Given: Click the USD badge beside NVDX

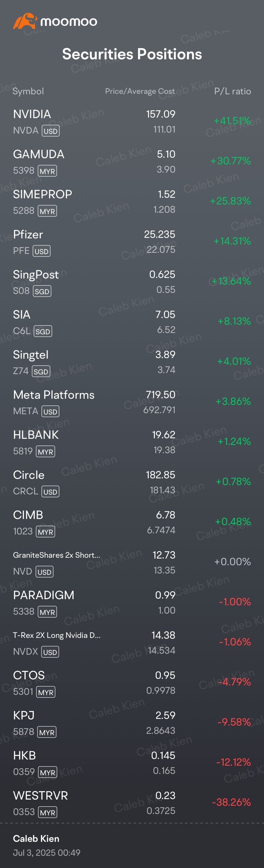Looking at the screenshot, I should 50,652.
